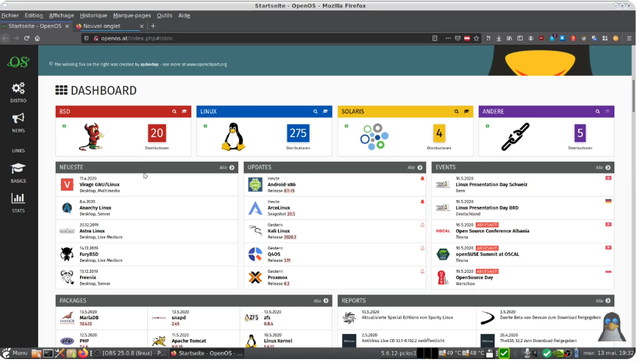Click the 20 distributions counter in BSD
This screenshot has width=637, height=362.
pos(157,133)
